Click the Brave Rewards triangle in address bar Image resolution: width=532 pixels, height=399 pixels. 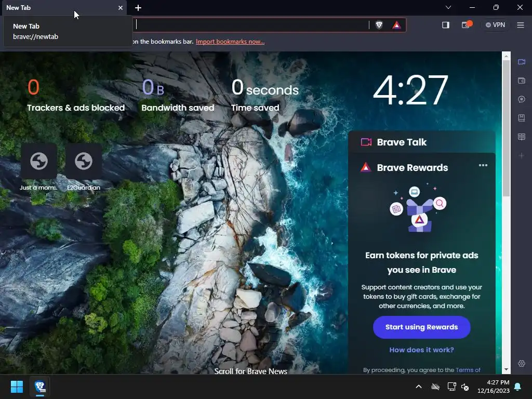tap(396, 25)
